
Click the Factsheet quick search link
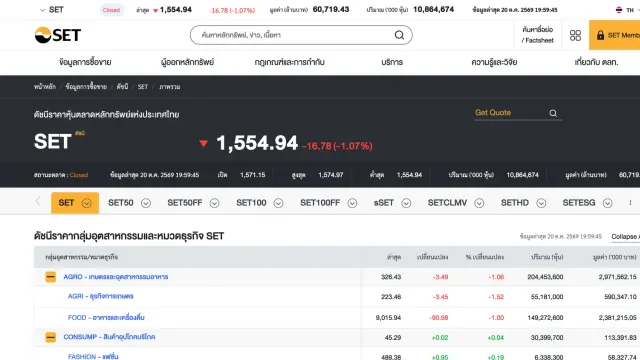pyautogui.click(x=538, y=35)
